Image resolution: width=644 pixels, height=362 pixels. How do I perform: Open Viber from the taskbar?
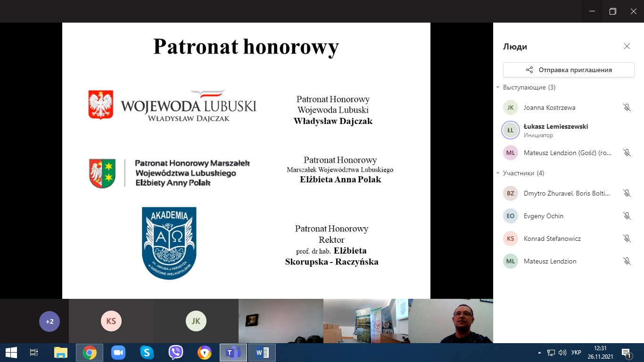click(x=176, y=353)
